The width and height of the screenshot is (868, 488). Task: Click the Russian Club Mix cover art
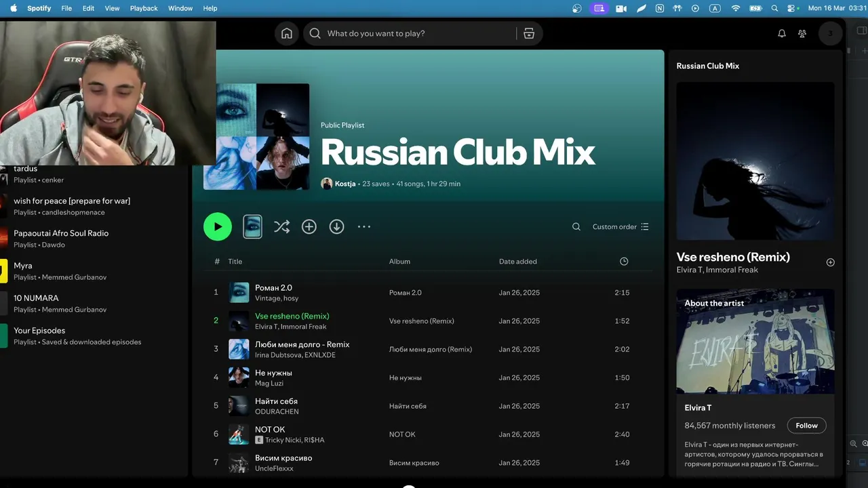click(256, 136)
